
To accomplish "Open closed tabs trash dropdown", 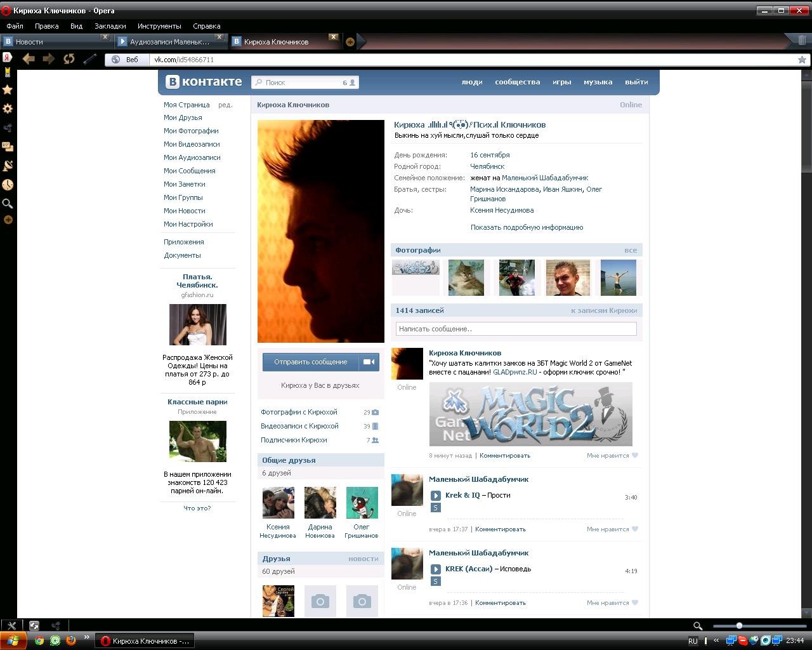I will [802, 41].
